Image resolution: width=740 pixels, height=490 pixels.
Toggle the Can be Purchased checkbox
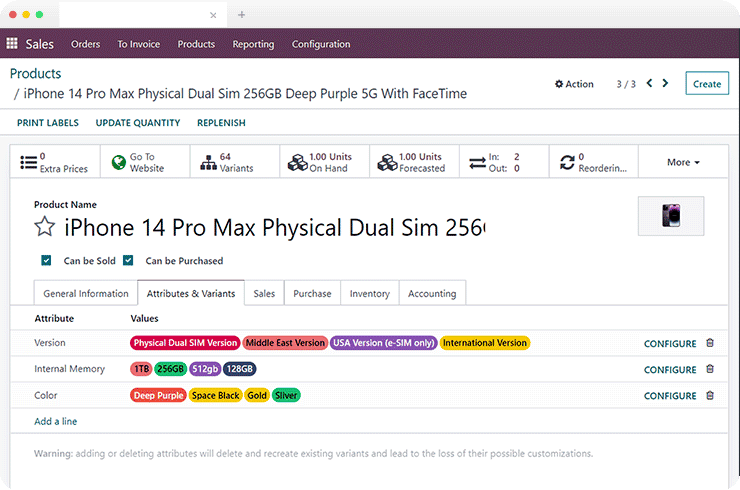(x=128, y=261)
